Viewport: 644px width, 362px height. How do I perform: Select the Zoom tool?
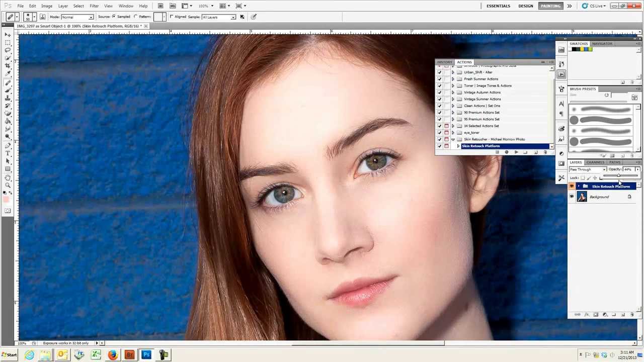click(x=8, y=185)
